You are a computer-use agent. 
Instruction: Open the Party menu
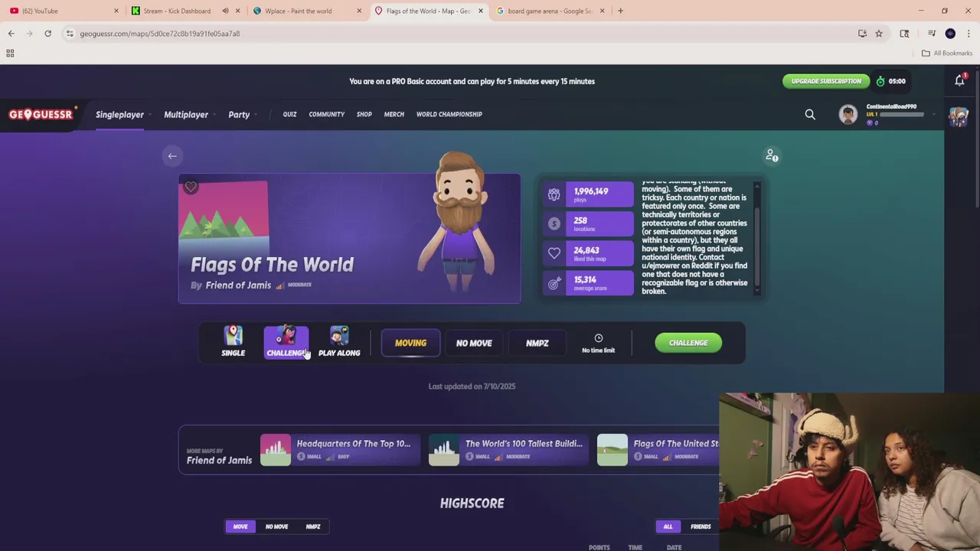click(x=239, y=115)
